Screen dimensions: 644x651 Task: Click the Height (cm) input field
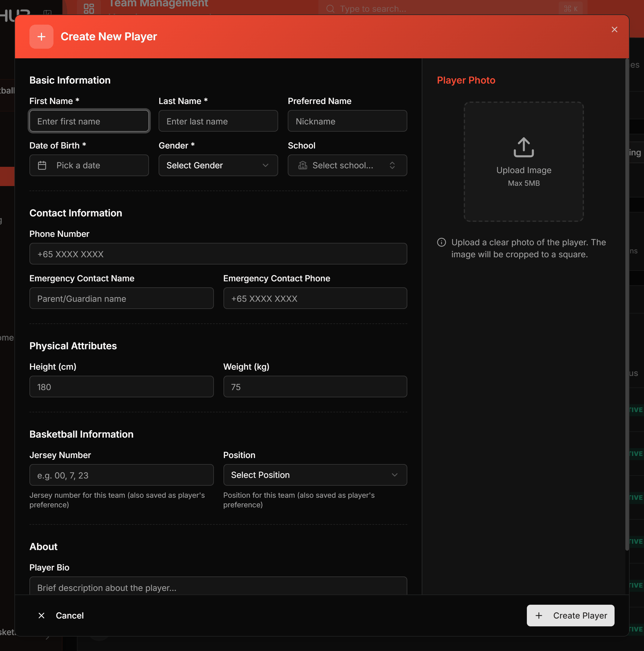tap(121, 387)
